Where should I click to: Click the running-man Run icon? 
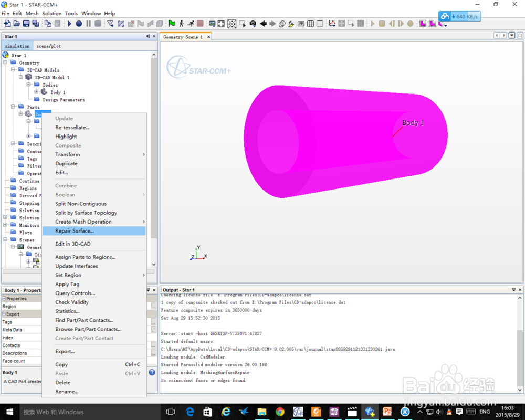[x=191, y=24]
